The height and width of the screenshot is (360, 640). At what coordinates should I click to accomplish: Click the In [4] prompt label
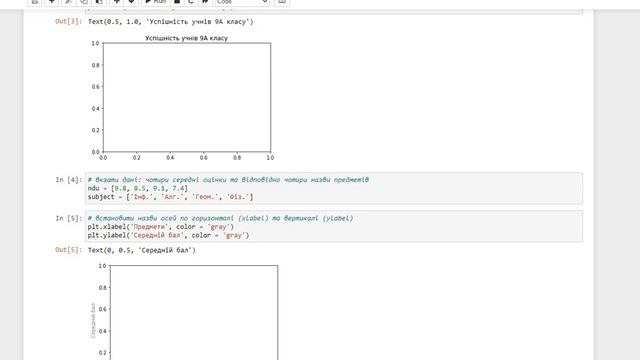tap(69, 180)
